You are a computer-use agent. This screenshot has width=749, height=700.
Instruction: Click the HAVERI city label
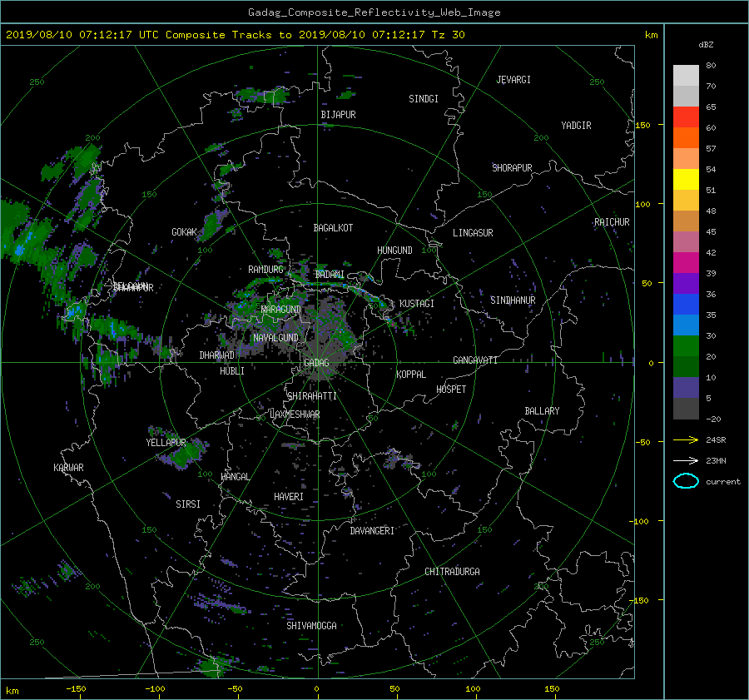click(289, 497)
